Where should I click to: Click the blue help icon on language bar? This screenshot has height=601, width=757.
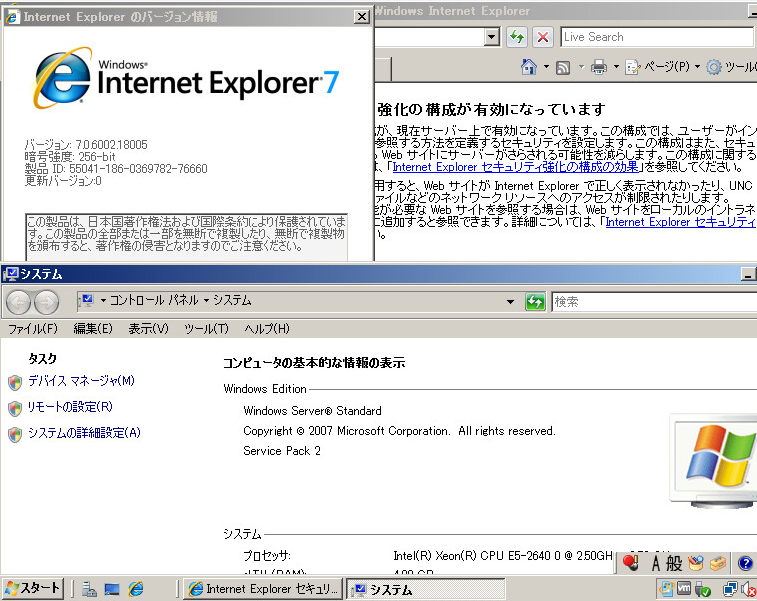[745, 563]
